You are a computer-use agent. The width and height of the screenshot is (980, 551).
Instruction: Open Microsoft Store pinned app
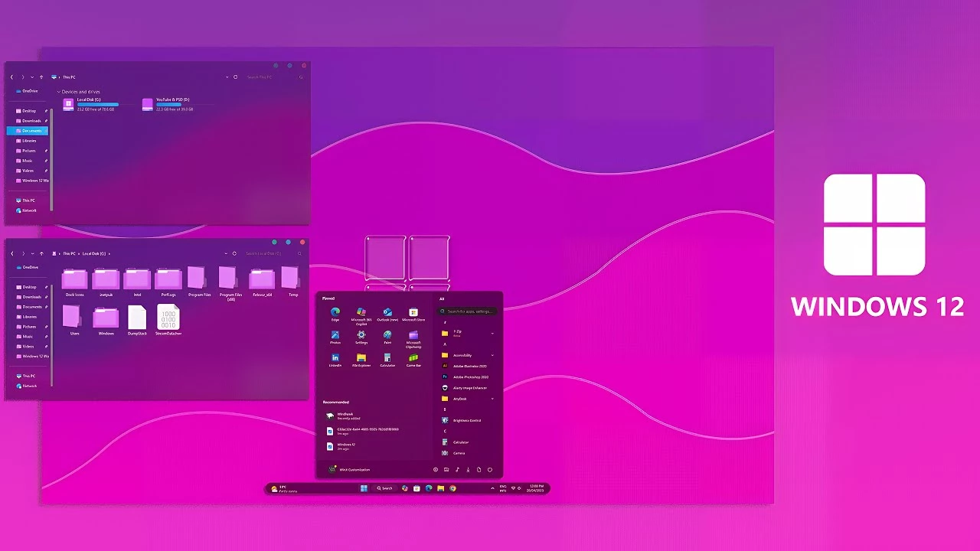point(413,314)
